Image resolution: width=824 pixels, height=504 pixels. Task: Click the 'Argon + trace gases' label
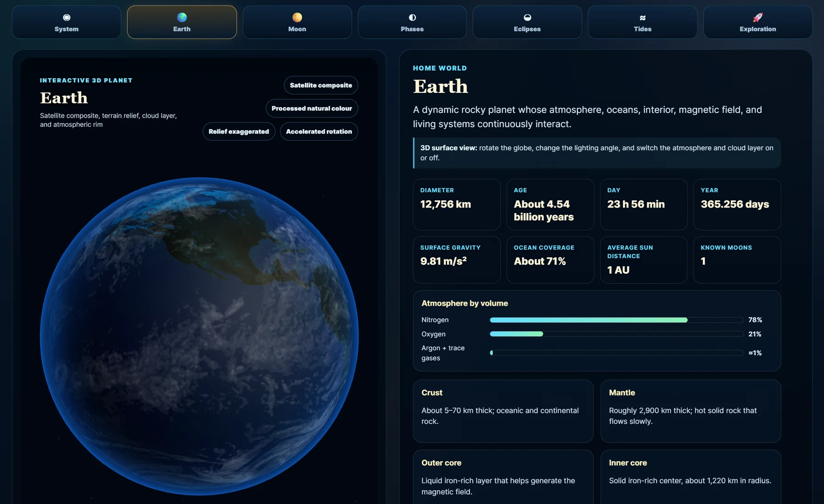[443, 353]
